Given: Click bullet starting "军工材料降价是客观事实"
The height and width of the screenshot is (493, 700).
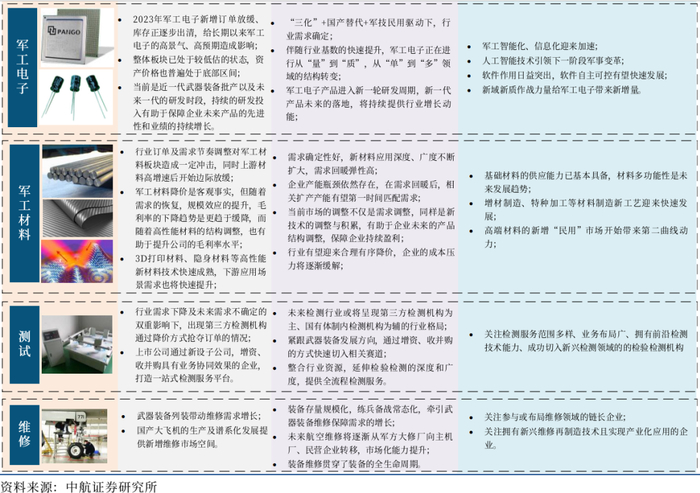Looking at the screenshot, I should coord(201,218).
